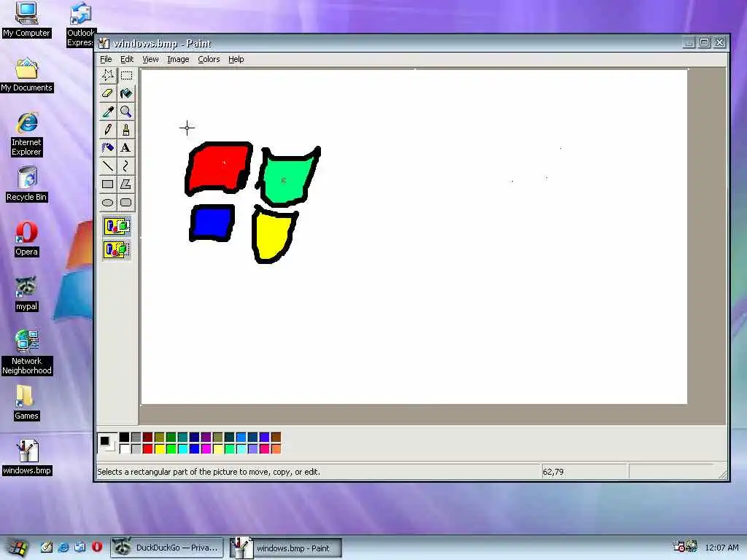Pick the bright yellow palette color
Image resolution: width=747 pixels, height=560 pixels.
pos(160,448)
